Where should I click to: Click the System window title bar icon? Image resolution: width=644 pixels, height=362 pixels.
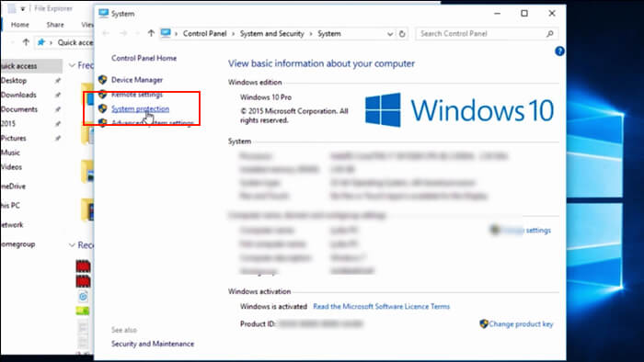(x=103, y=14)
